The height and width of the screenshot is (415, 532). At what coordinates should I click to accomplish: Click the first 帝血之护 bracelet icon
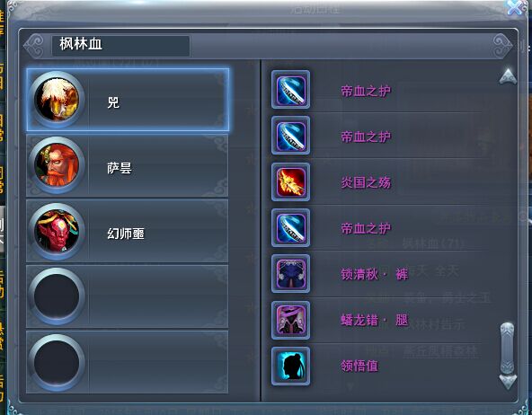(x=290, y=90)
